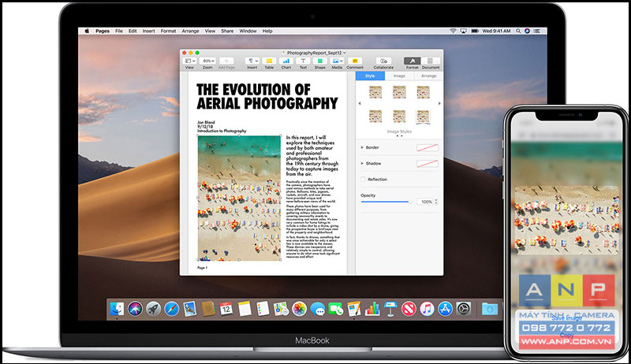Select the beach aerial photo in document
The width and height of the screenshot is (631, 364).
(x=240, y=198)
